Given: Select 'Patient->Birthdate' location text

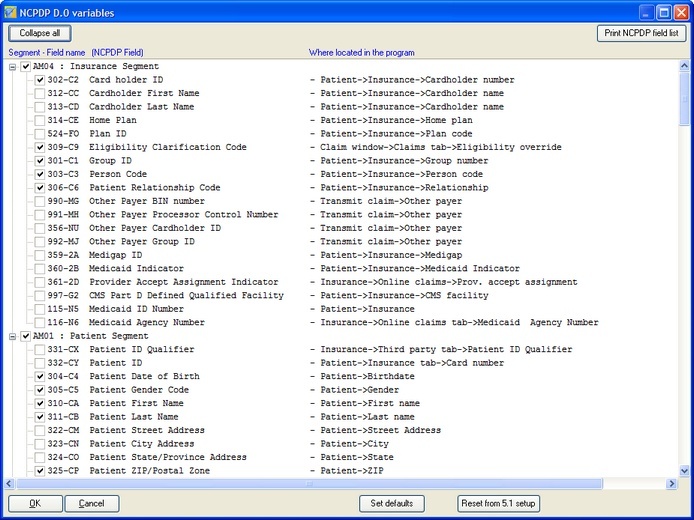Looking at the screenshot, I should pyautogui.click(x=367, y=377).
